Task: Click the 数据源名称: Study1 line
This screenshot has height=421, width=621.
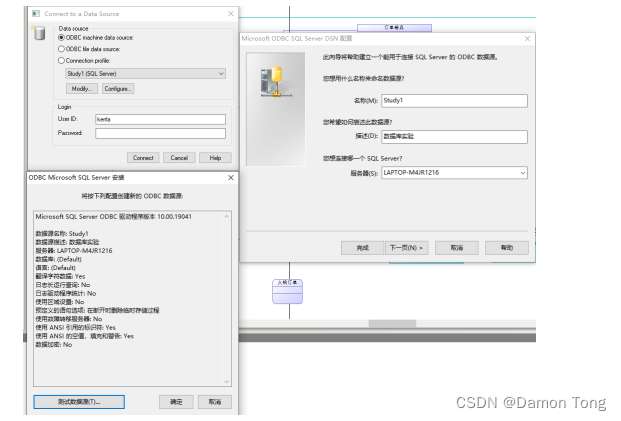Action: tap(62, 234)
